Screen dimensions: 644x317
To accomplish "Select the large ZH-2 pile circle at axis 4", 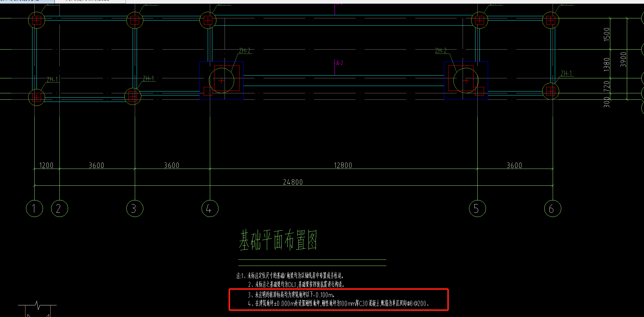I will pos(222,80).
